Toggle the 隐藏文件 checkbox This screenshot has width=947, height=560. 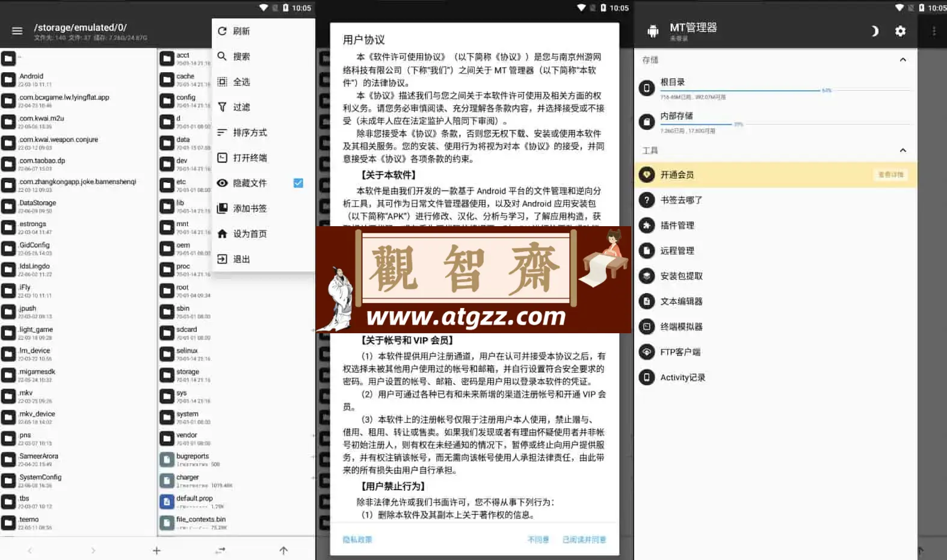[x=298, y=183]
